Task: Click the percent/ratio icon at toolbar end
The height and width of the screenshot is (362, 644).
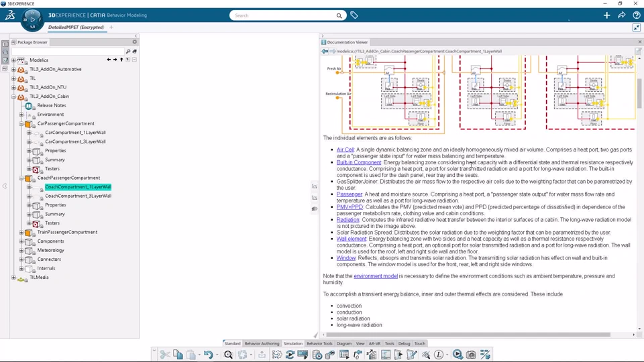Action: [x=485, y=355]
